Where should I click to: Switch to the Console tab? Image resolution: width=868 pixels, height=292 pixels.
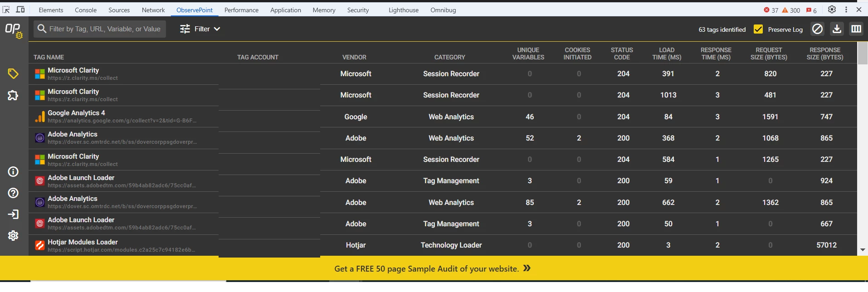tap(86, 10)
